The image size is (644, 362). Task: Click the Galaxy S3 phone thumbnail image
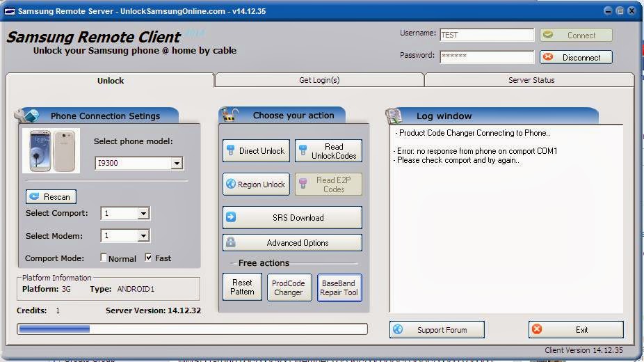pos(51,150)
